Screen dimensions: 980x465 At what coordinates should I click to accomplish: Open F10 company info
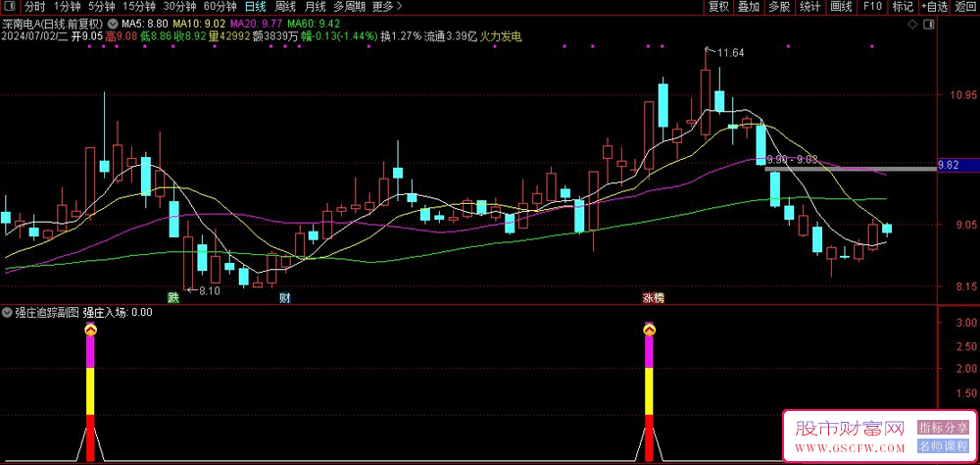coord(872,7)
